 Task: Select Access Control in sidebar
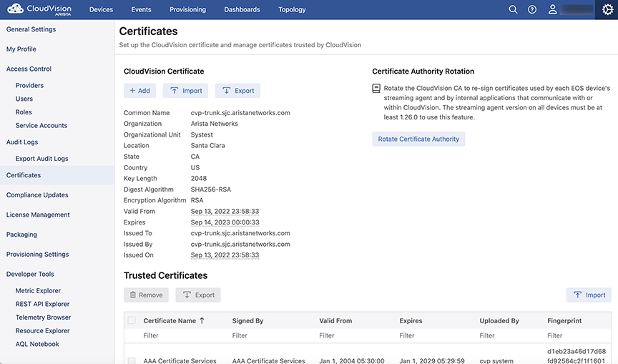pyautogui.click(x=29, y=69)
